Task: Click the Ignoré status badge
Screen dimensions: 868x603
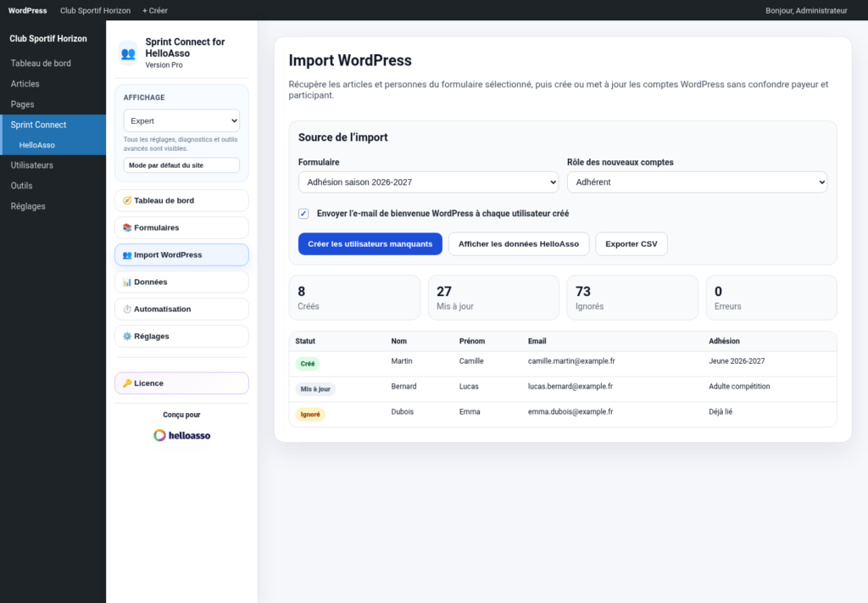Action: [x=310, y=414]
